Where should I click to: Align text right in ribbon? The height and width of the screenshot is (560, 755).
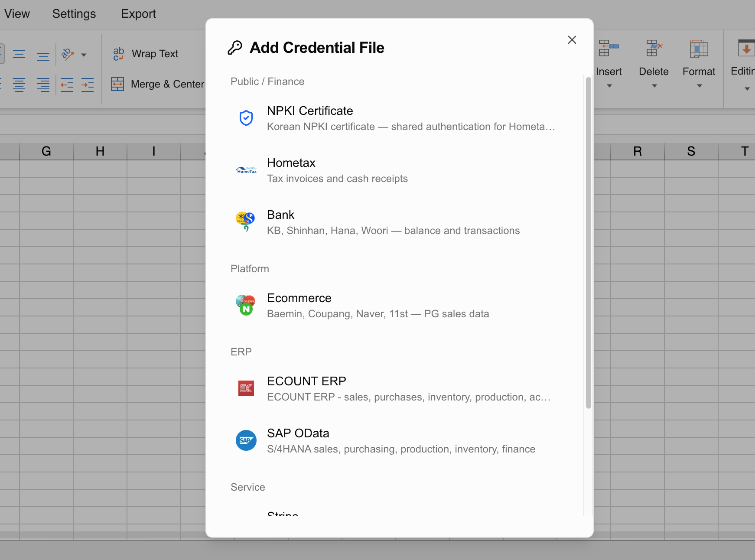[x=43, y=85]
